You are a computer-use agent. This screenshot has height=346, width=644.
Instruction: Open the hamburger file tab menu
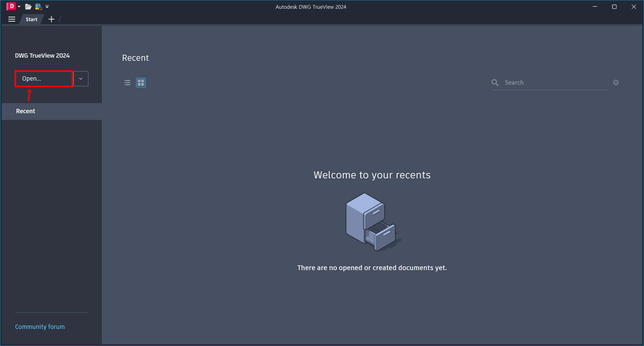point(12,19)
